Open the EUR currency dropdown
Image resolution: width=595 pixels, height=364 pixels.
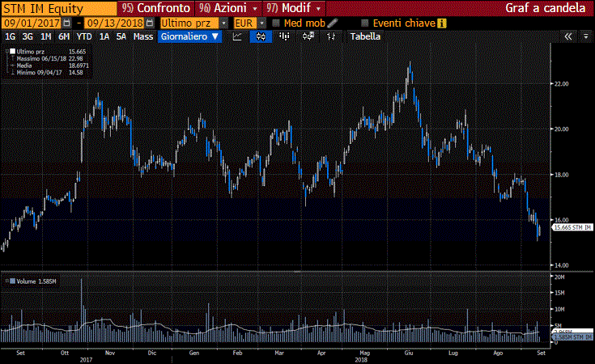click(261, 23)
